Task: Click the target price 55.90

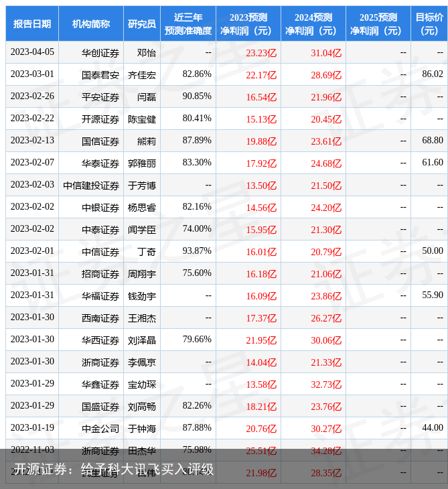Action: [433, 295]
